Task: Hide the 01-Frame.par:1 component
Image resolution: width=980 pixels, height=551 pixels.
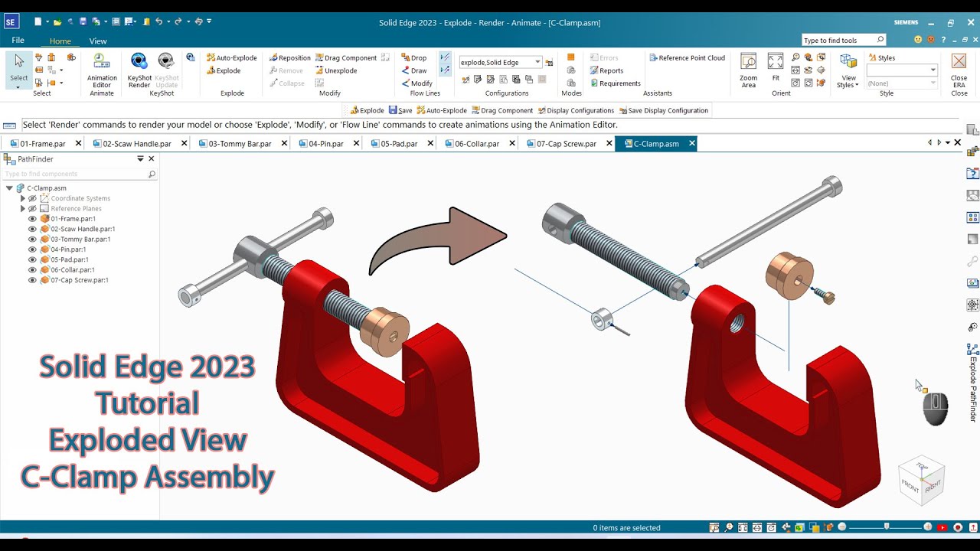Action: pyautogui.click(x=32, y=219)
